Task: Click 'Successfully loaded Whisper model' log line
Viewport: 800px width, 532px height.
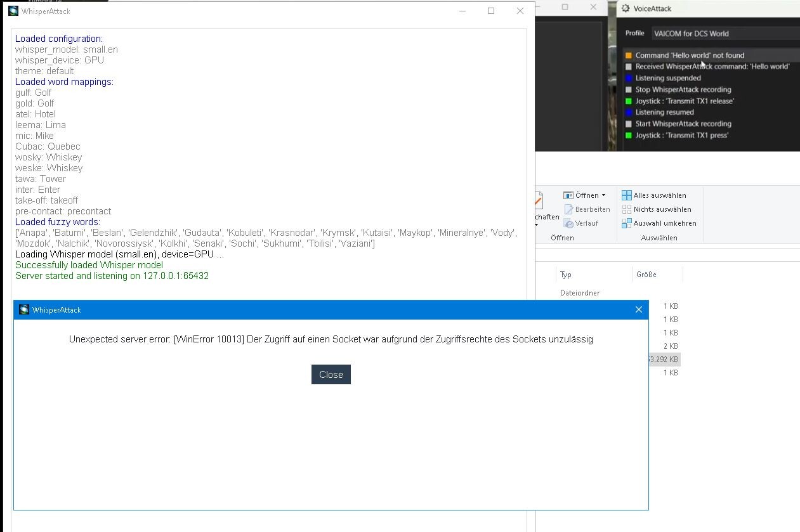Action: tap(89, 265)
